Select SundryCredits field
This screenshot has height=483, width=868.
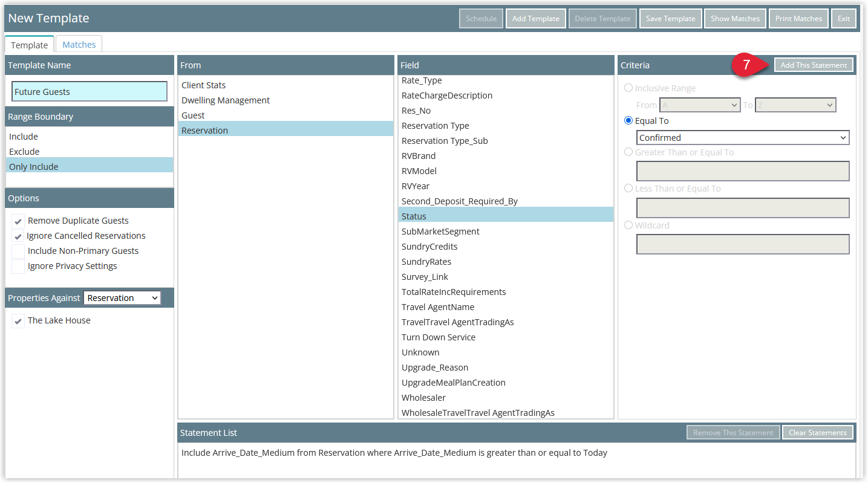506,247
